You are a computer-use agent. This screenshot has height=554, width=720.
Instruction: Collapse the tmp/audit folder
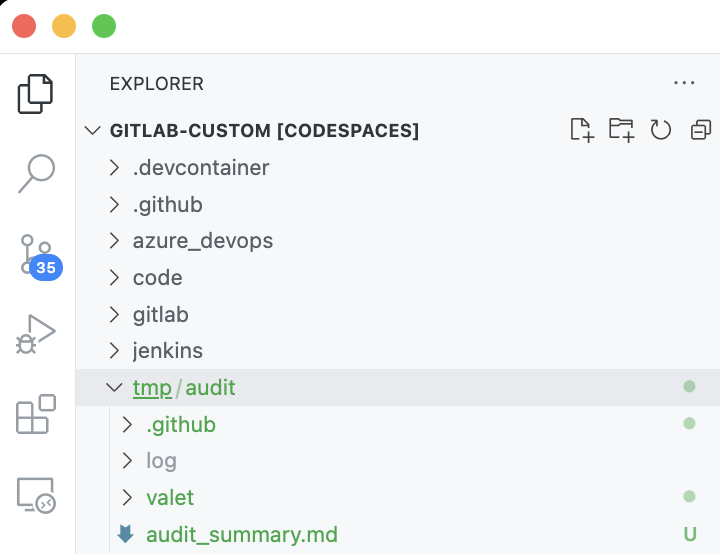[x=398, y=388]
